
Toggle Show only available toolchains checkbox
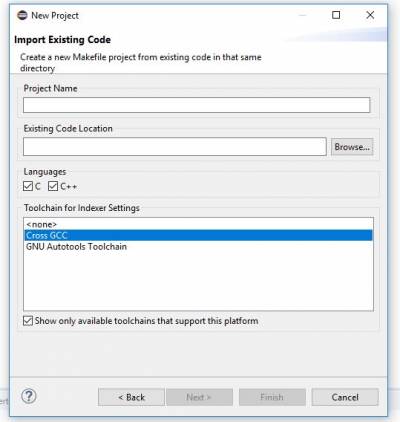[28, 321]
